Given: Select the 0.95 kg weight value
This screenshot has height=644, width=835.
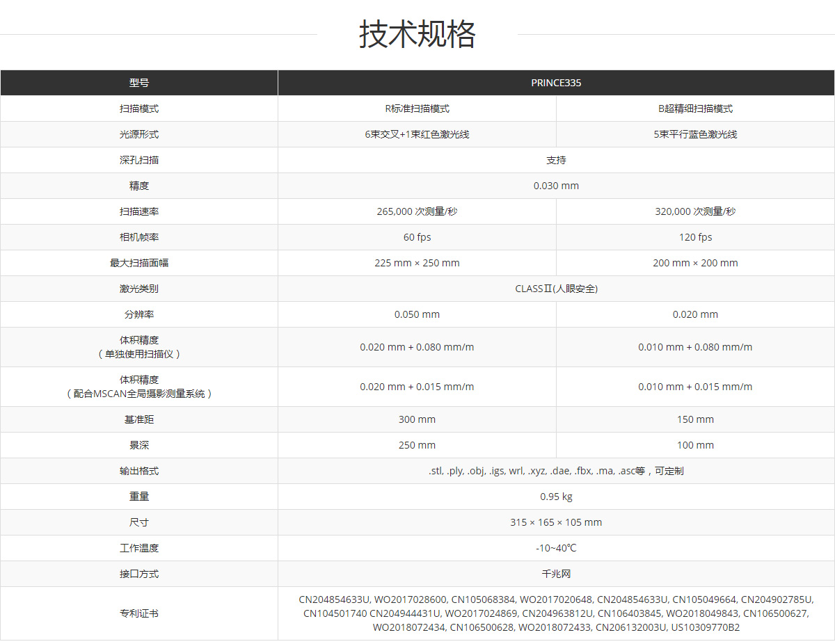Looking at the screenshot, I should pyautogui.click(x=556, y=497).
